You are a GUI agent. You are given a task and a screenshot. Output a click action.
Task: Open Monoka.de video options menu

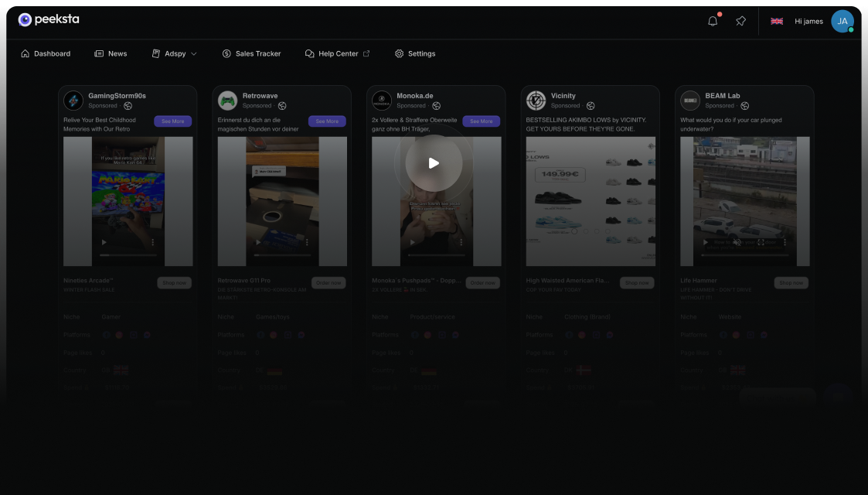pyautogui.click(x=461, y=243)
